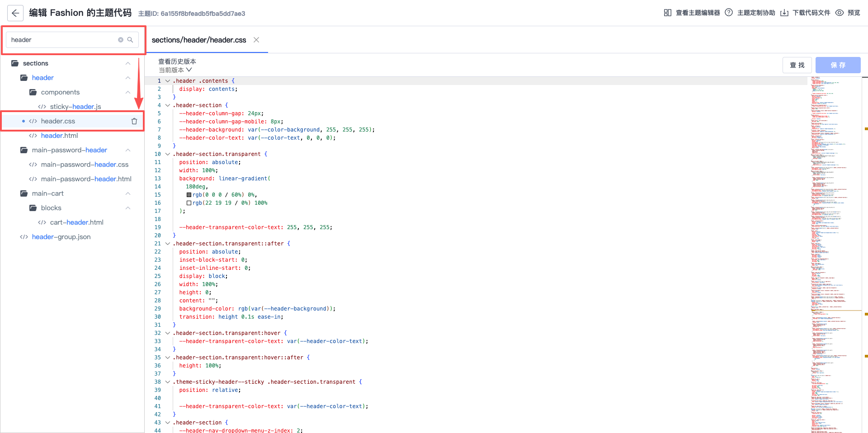Collapse the components folder chevron
The image size is (868, 433).
point(128,92)
